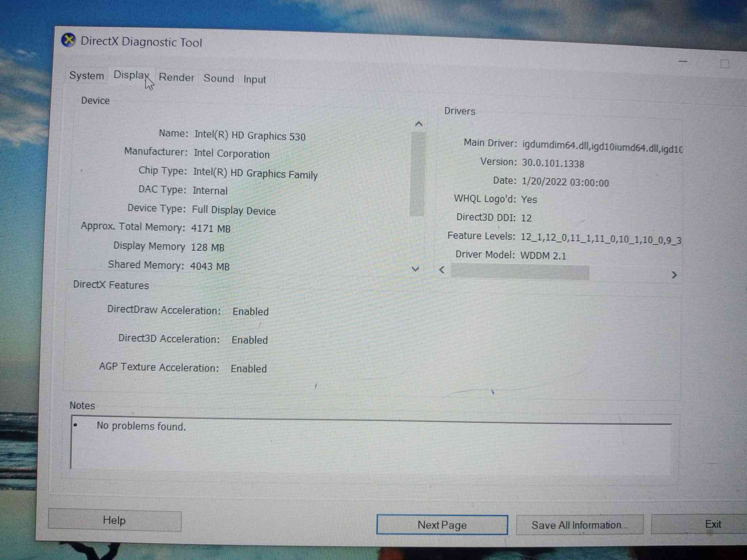Click Direct3D Acceleration 'Enabled' value
The image size is (747, 560).
[x=249, y=340]
